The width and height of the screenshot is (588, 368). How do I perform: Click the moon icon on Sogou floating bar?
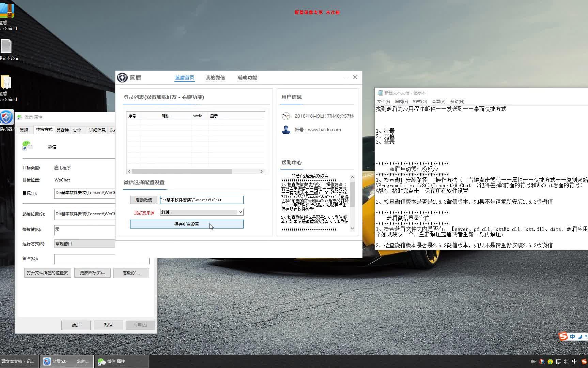(580, 337)
